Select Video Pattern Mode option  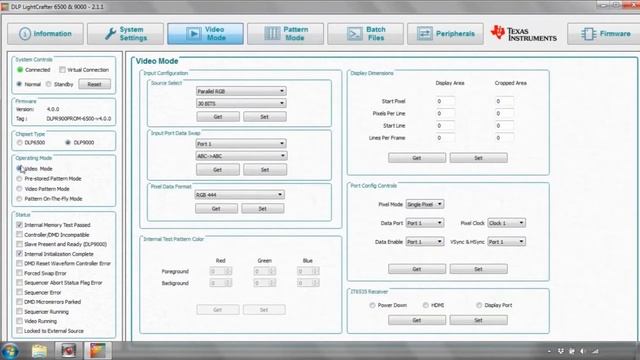[x=19, y=189]
